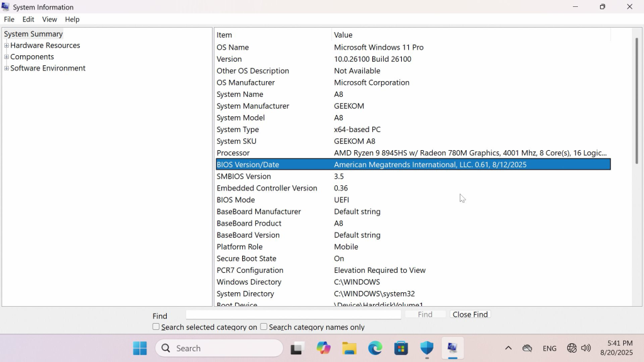The image size is (644, 362).
Task: Open the Edit menu
Action: [x=28, y=19]
